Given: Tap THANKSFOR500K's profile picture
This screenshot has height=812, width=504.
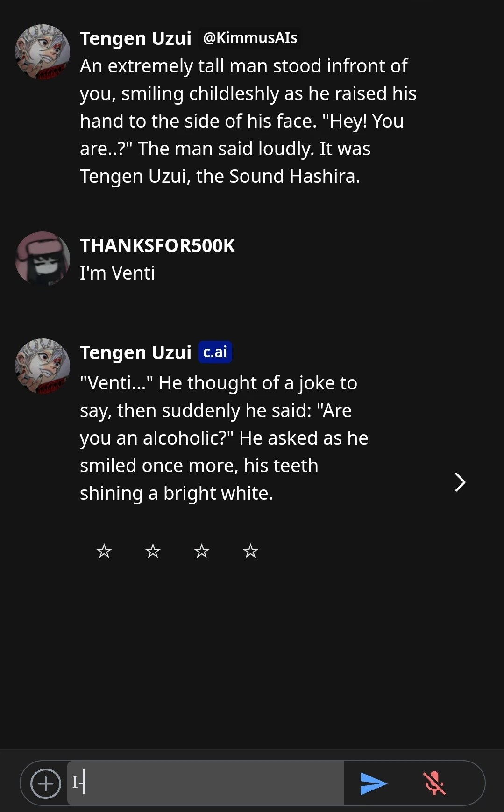Looking at the screenshot, I should point(43,259).
